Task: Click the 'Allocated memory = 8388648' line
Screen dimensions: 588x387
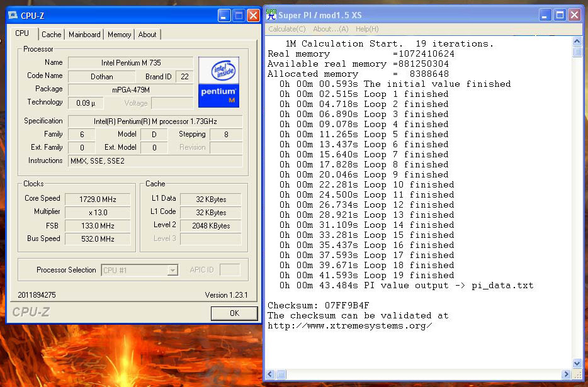Action: click(358, 74)
